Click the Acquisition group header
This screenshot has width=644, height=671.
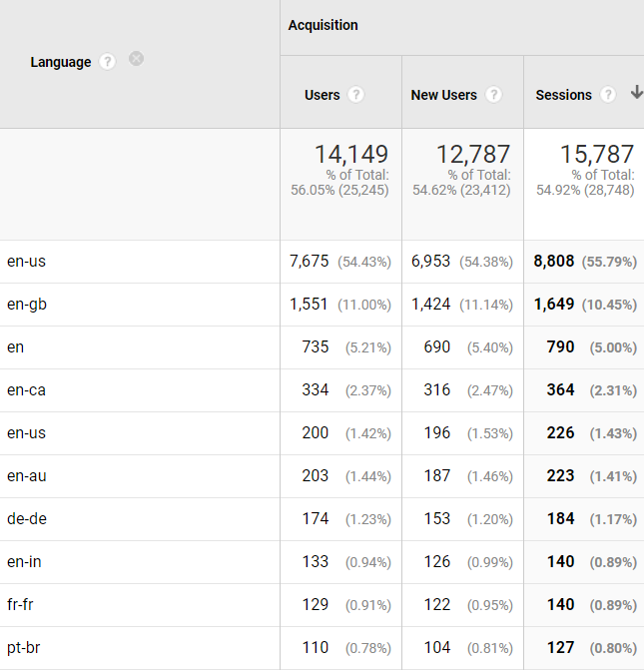tap(323, 25)
